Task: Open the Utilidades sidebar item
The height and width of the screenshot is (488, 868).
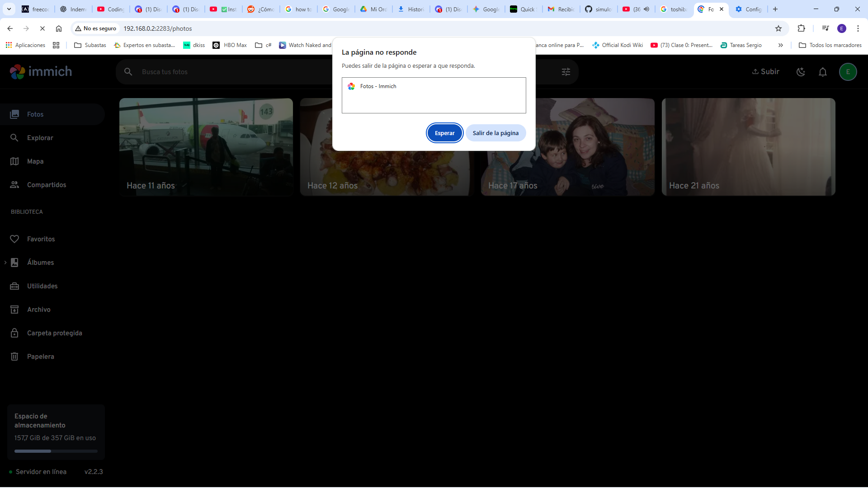Action: (x=42, y=286)
